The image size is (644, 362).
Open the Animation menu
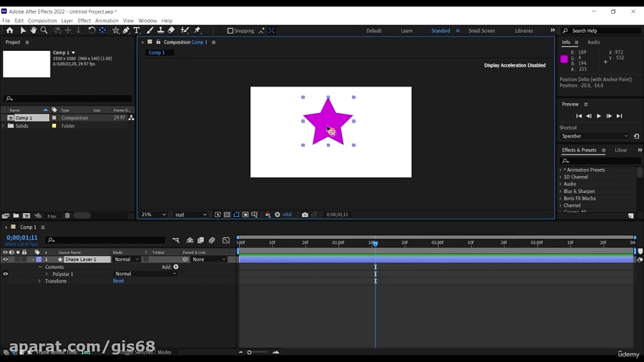(x=107, y=21)
